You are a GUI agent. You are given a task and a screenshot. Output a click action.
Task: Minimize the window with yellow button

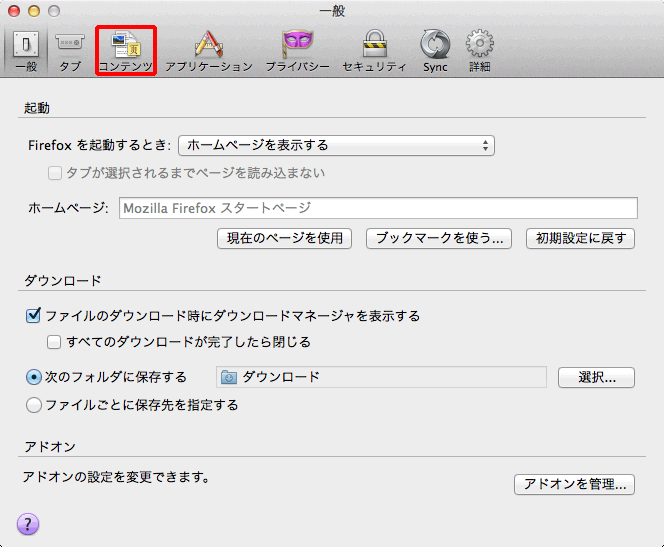tap(34, 11)
